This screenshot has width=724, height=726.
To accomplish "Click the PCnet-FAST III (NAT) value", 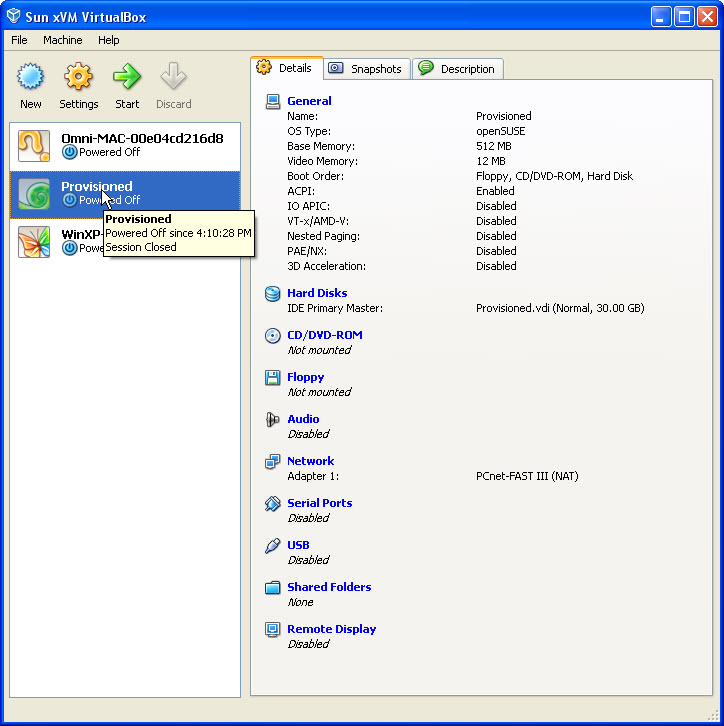I will pyautogui.click(x=527, y=476).
